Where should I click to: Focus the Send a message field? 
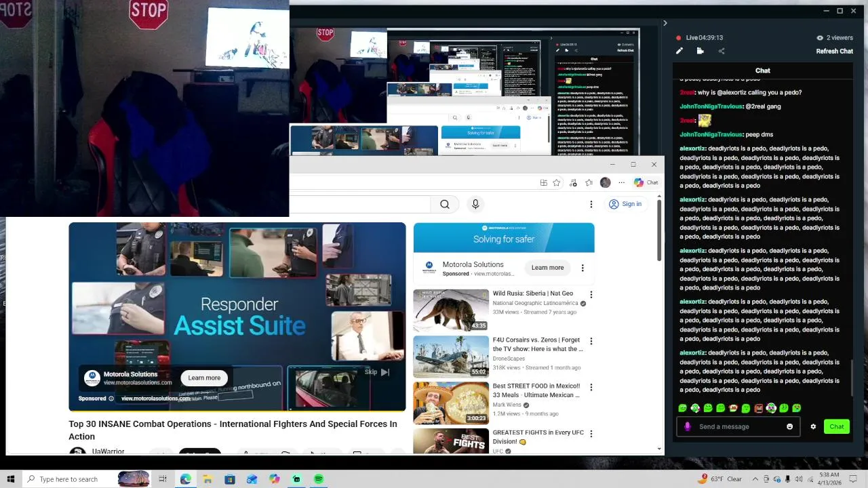[x=738, y=426]
